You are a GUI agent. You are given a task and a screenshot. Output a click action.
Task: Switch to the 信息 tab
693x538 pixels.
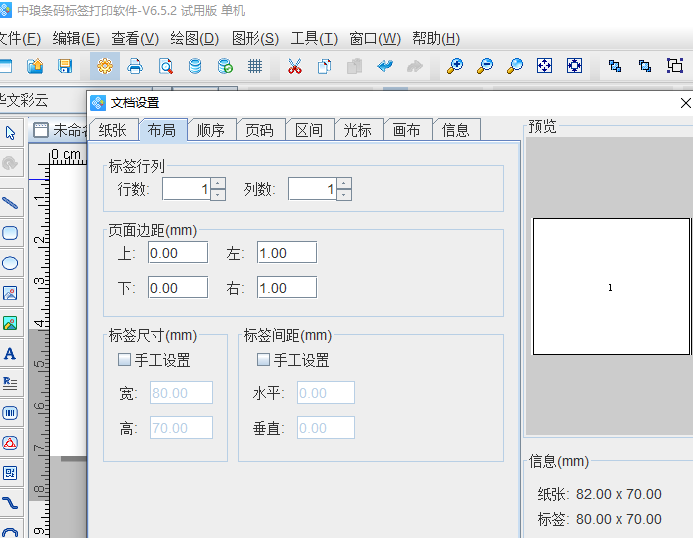(455, 130)
